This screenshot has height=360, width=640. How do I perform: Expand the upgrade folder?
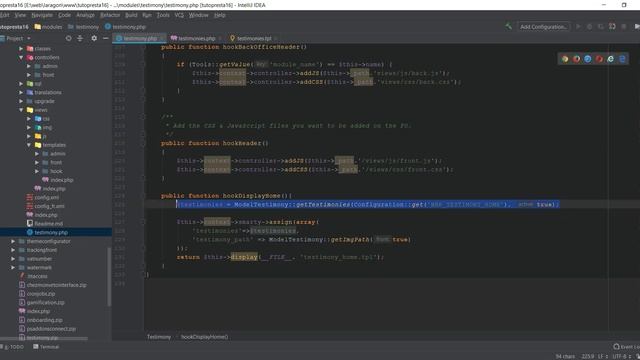(21, 101)
